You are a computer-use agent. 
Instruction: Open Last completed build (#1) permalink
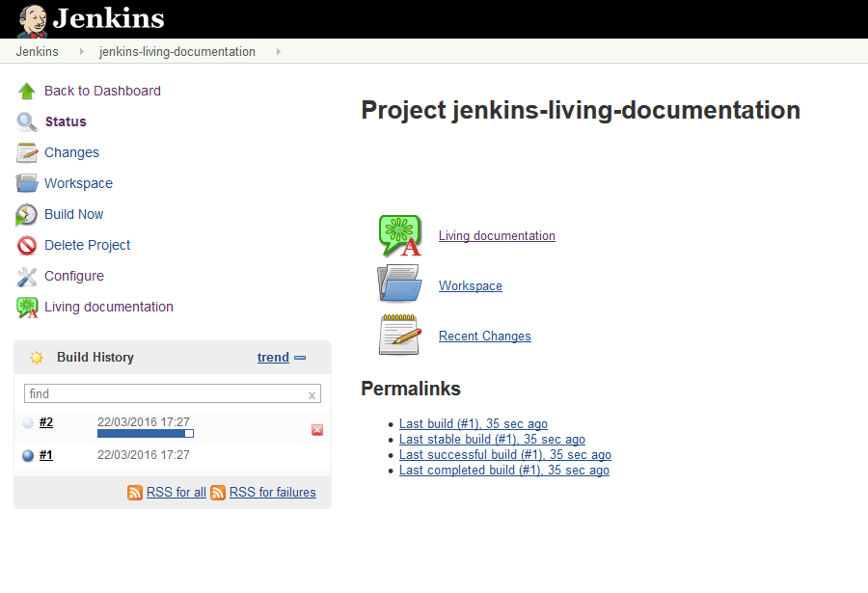tap(504, 471)
